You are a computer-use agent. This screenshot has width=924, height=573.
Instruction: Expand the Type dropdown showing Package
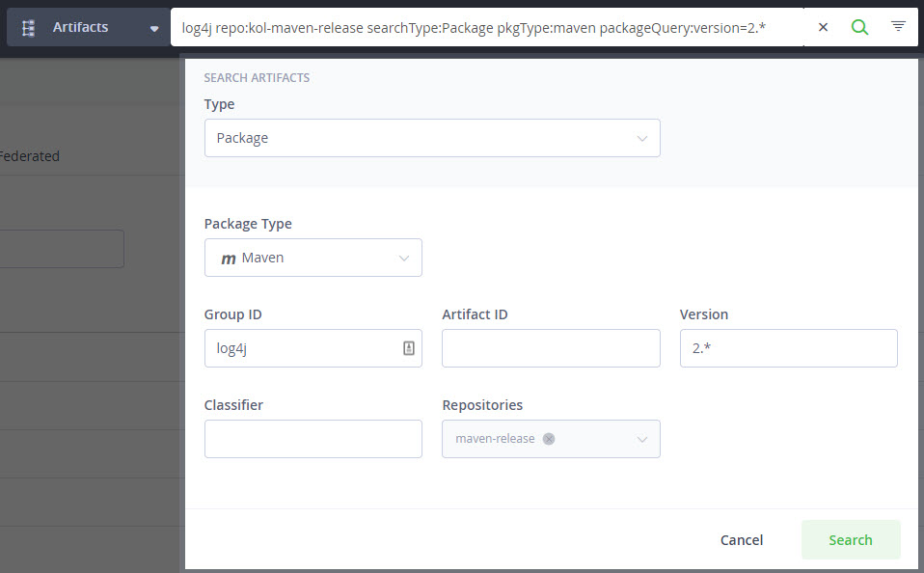[432, 138]
